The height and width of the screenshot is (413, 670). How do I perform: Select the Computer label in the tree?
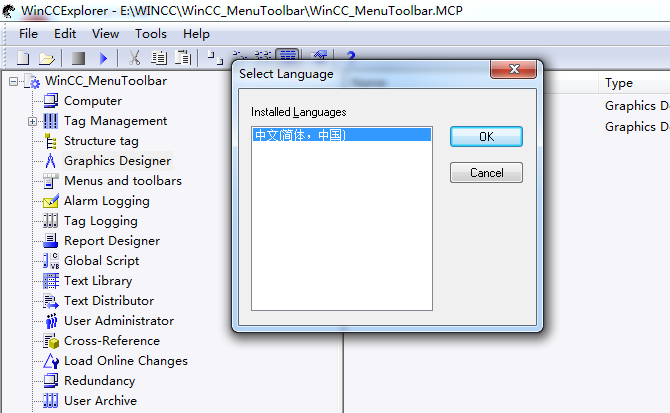[x=93, y=101]
